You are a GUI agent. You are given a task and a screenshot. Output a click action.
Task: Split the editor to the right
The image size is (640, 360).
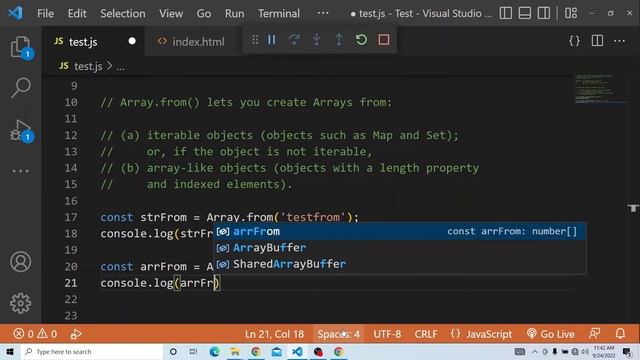click(597, 41)
